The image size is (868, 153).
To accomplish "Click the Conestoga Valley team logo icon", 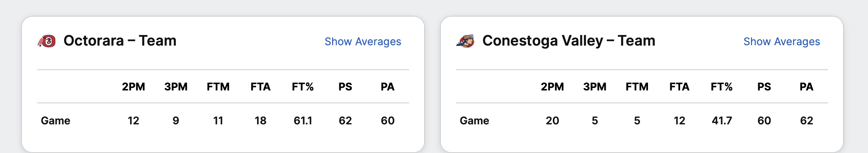I will (465, 41).
